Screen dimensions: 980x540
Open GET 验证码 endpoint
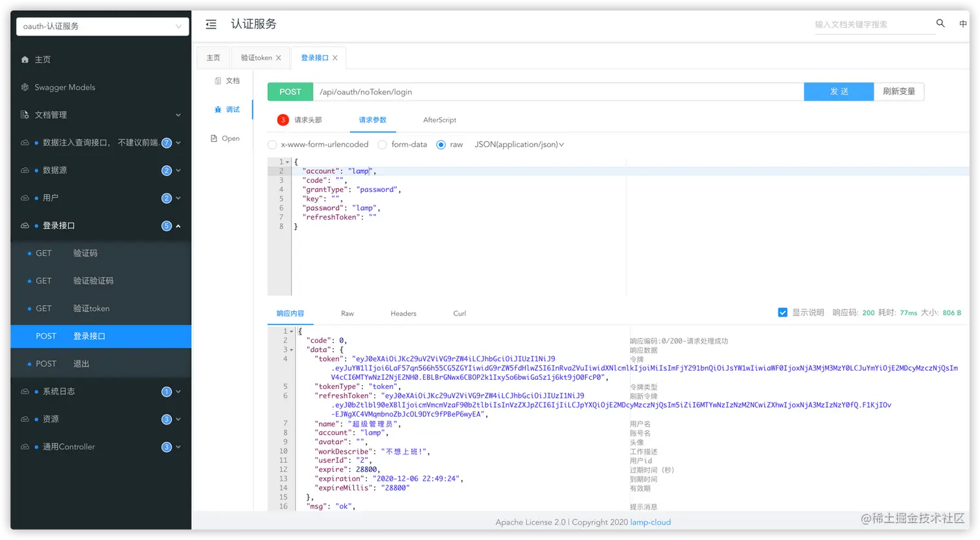click(101, 253)
